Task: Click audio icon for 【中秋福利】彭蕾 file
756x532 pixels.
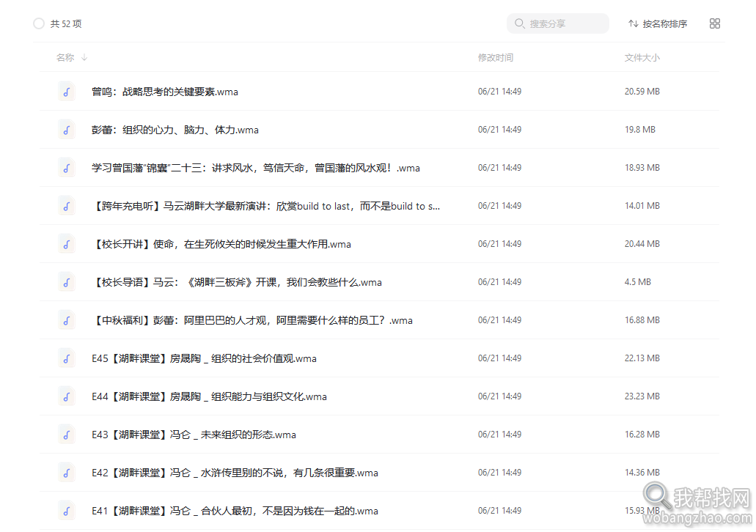Action: (x=67, y=320)
